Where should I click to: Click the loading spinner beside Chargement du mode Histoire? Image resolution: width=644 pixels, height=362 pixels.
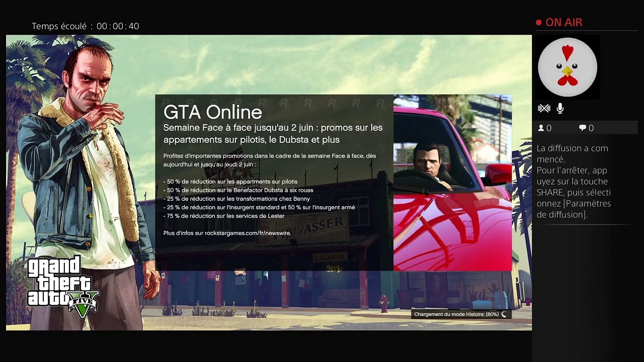(505, 314)
